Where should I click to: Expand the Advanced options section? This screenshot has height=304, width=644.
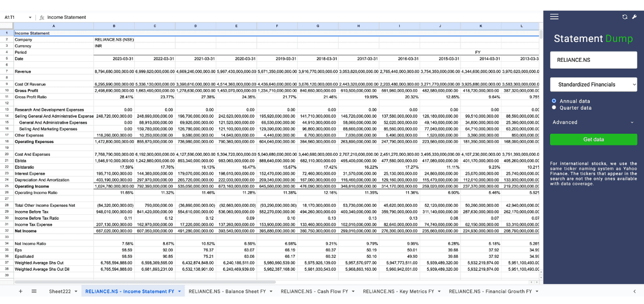593,122
